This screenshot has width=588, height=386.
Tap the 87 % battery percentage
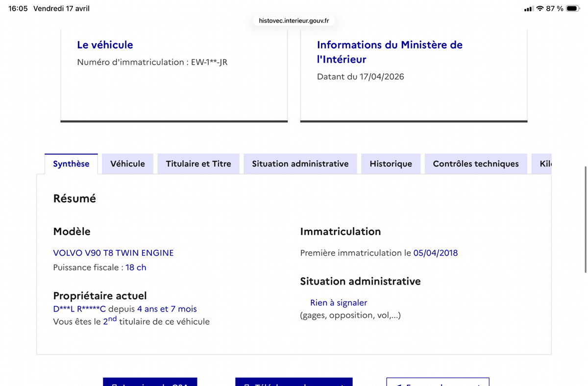click(555, 9)
